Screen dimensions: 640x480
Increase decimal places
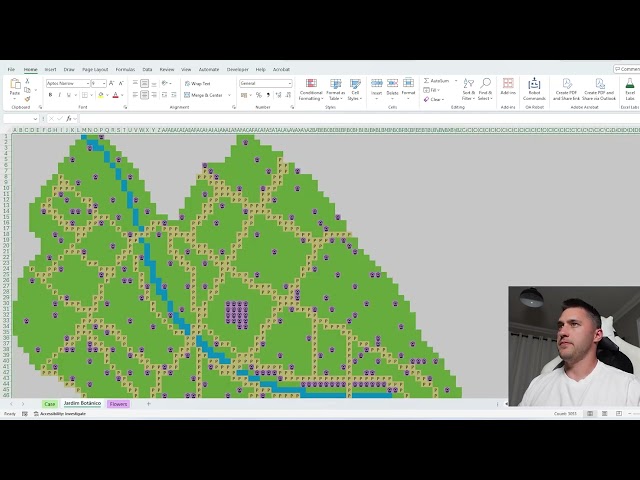(278, 95)
